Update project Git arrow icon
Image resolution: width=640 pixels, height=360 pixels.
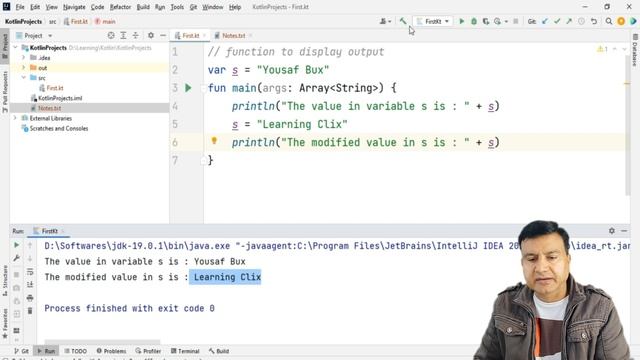point(545,21)
